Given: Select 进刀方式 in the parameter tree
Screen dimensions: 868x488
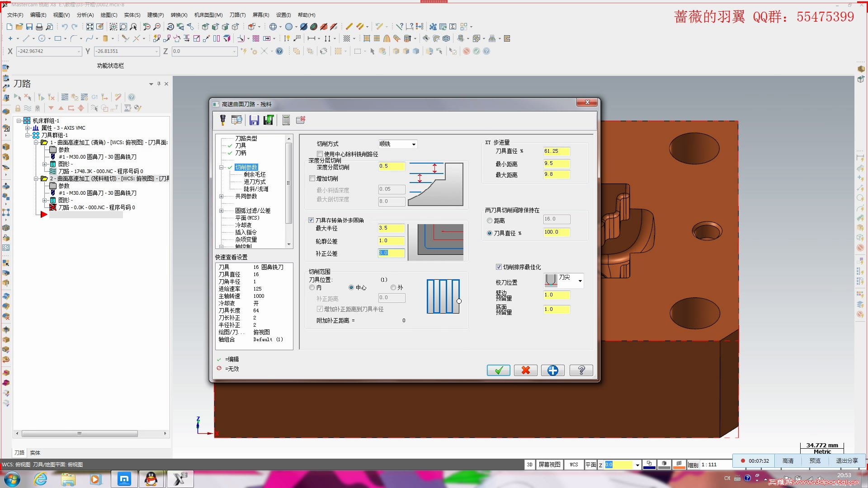Looking at the screenshot, I should click(x=255, y=182).
